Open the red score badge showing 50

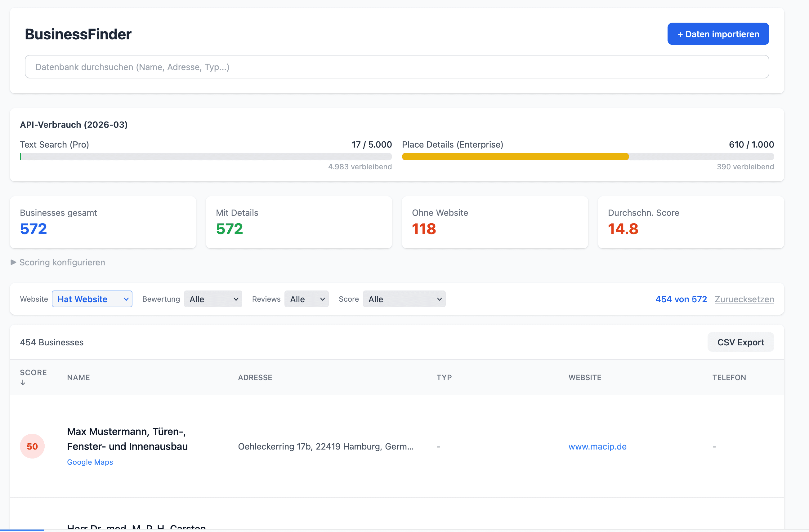(x=32, y=446)
